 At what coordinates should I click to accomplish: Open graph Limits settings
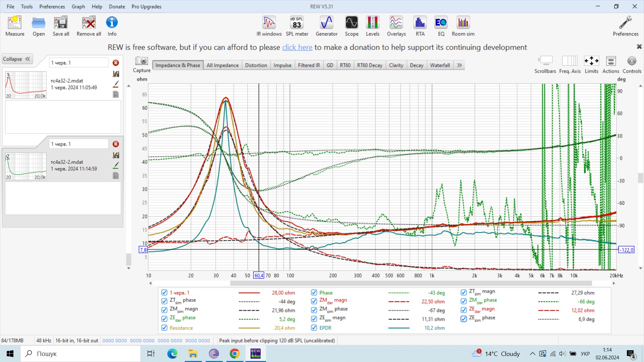(591, 65)
